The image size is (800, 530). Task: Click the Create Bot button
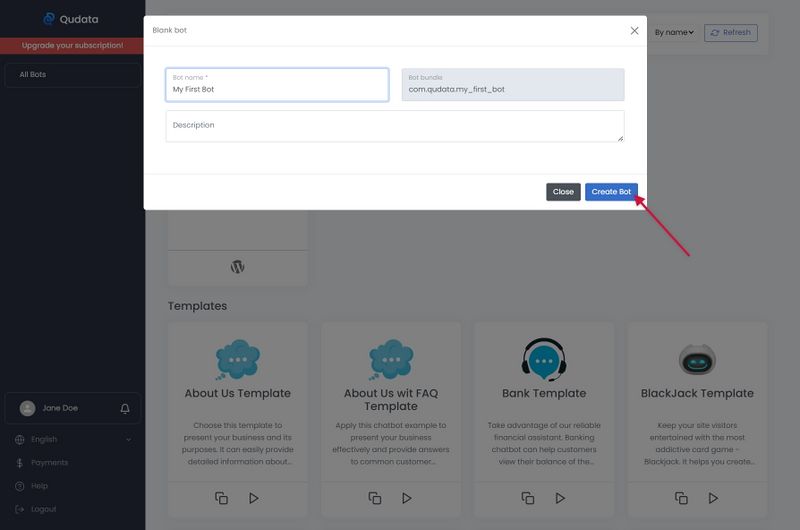tap(611, 192)
